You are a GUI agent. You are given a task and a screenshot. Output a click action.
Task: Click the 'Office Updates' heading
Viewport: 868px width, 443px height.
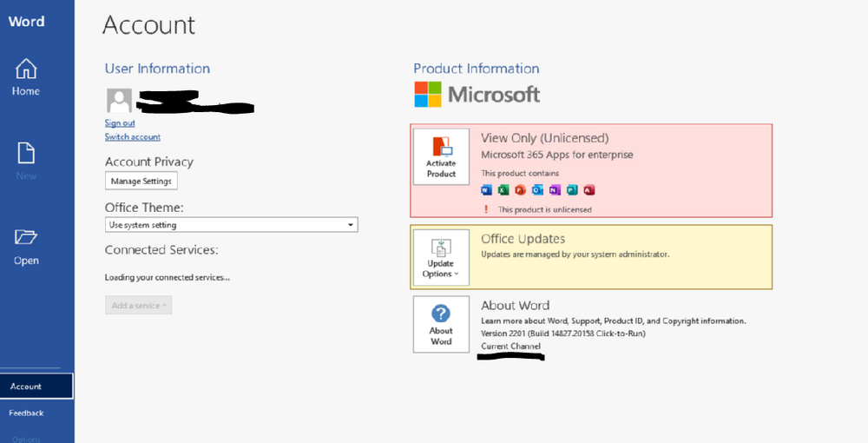point(523,239)
